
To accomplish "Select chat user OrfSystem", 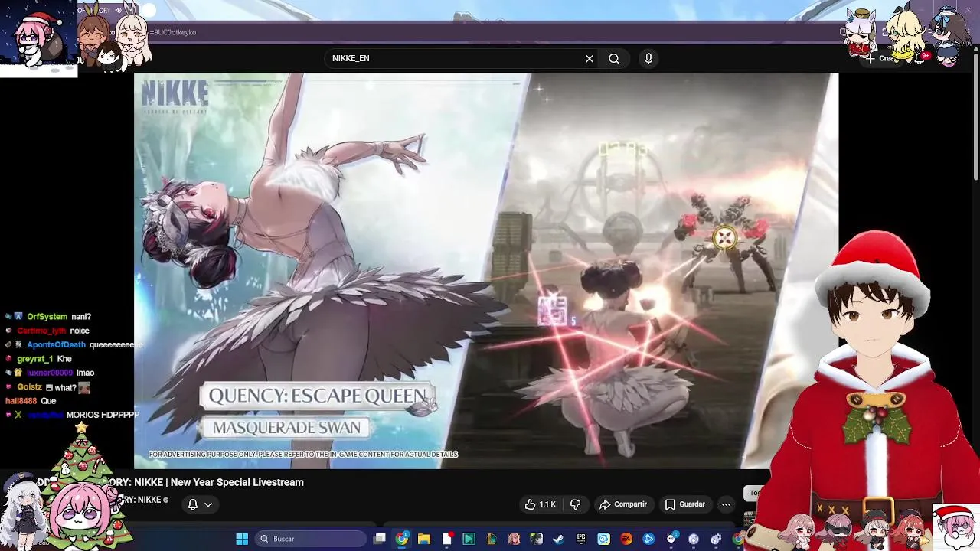I will tap(47, 317).
